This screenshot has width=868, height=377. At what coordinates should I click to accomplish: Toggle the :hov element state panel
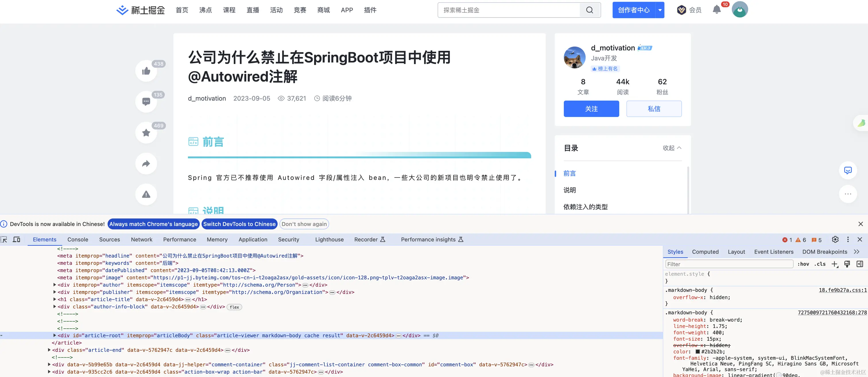click(x=803, y=264)
